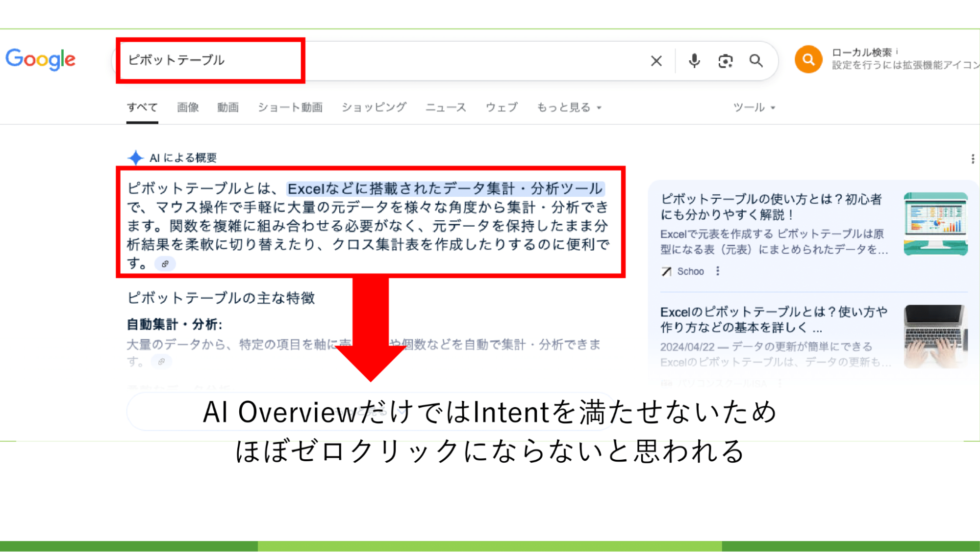
Task: Expand the もっと見る dropdown
Action: (x=569, y=107)
